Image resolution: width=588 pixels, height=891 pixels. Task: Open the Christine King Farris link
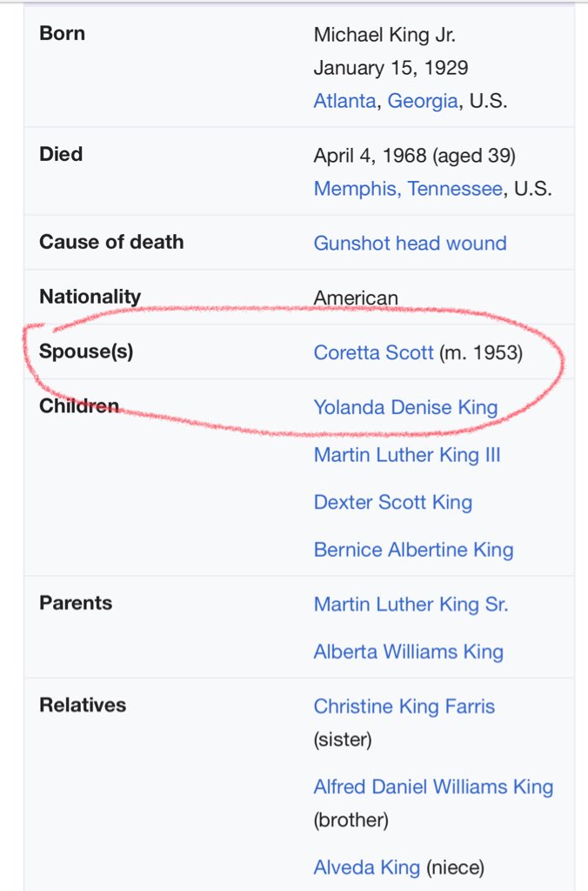[x=404, y=707]
